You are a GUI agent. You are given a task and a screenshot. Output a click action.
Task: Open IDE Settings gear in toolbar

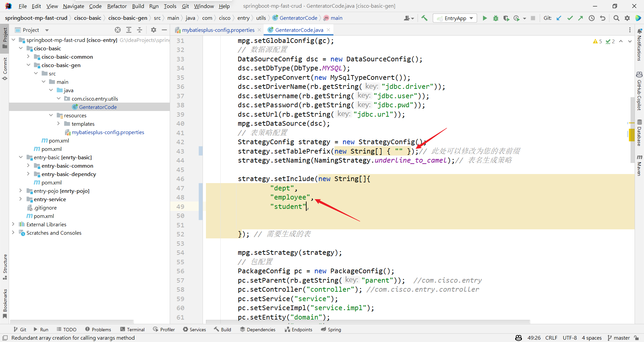pyautogui.click(x=627, y=18)
